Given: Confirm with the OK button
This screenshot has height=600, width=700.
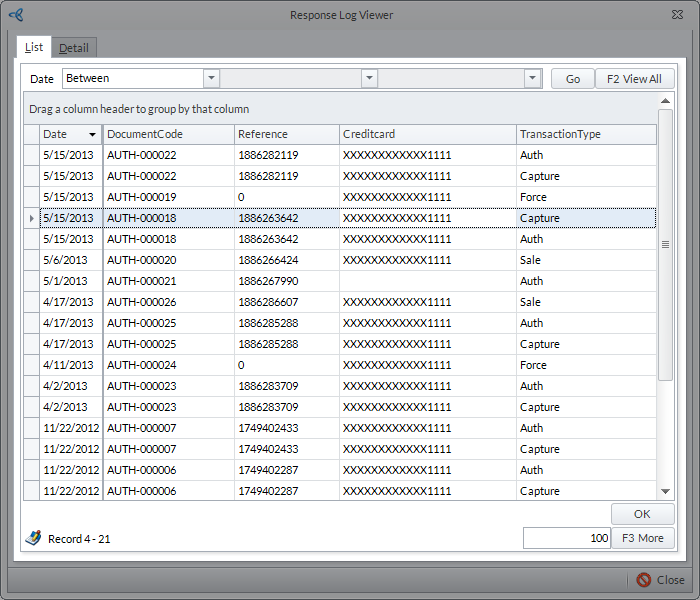Looking at the screenshot, I should click(642, 514).
